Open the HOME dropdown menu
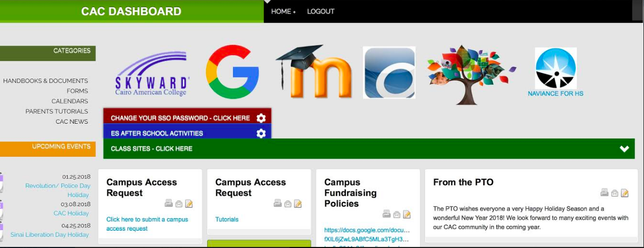The width and height of the screenshot is (644, 248). (283, 11)
